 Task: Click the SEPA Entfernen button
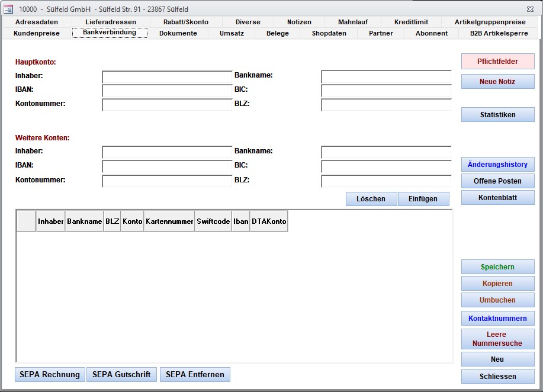tap(195, 374)
